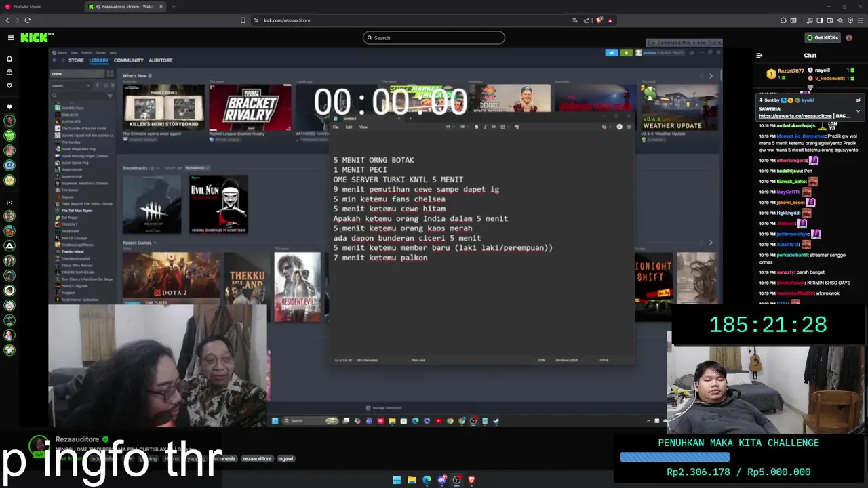This screenshot has width=868, height=488.
Task: Click STORE in the Steam window
Action: (76, 60)
